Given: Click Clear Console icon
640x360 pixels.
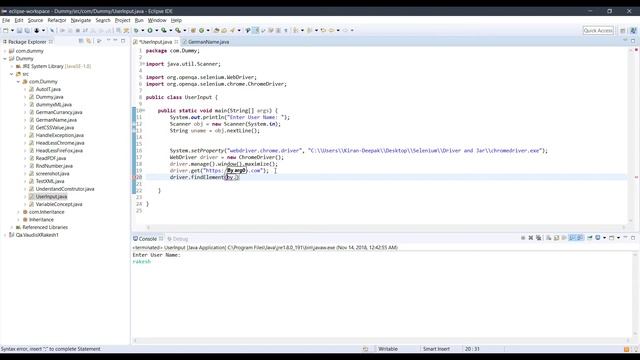Looking at the screenshot, I should coord(549,238).
